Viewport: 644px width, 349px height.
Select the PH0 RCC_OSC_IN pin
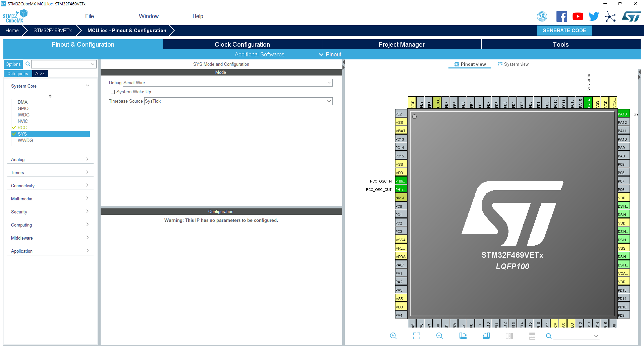pyautogui.click(x=401, y=181)
